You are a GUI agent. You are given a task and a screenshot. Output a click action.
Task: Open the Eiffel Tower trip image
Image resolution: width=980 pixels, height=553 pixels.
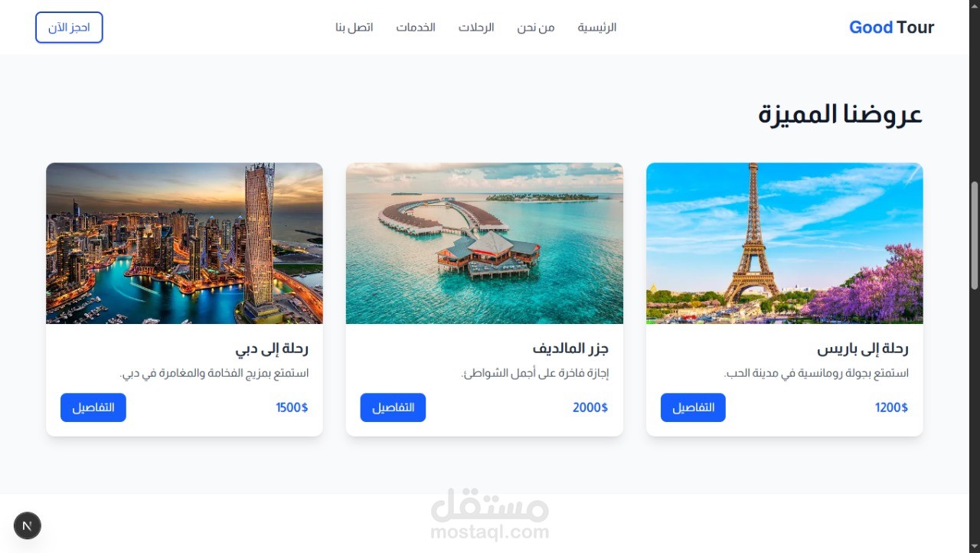785,243
